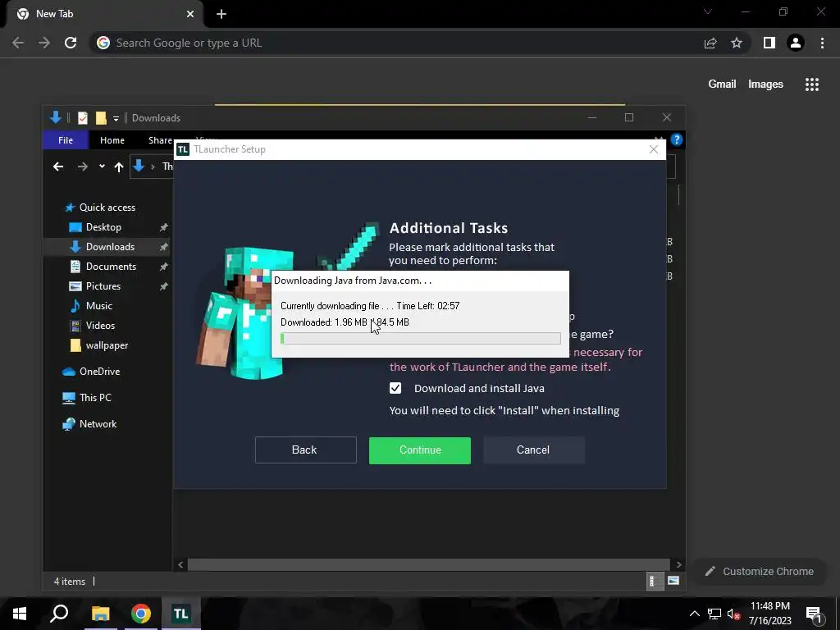Viewport: 840px width, 630px height.
Task: Reload the Chrome page
Action: tap(71, 43)
